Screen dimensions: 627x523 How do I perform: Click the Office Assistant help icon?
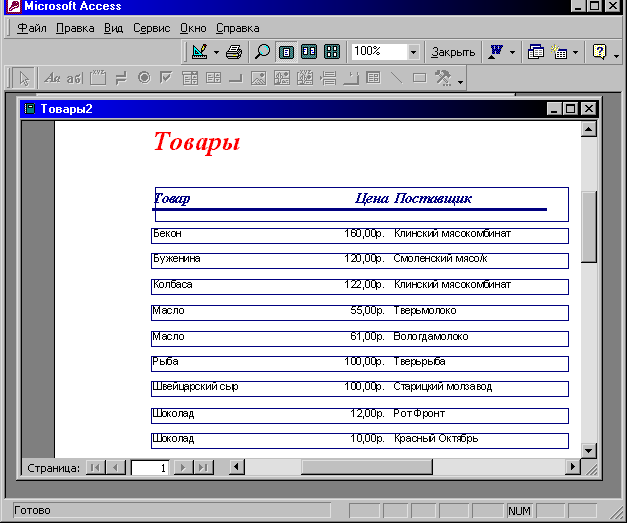pos(599,52)
